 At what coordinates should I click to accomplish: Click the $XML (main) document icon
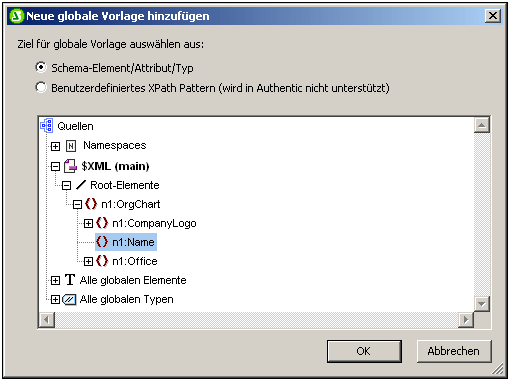pyautogui.click(x=70, y=166)
